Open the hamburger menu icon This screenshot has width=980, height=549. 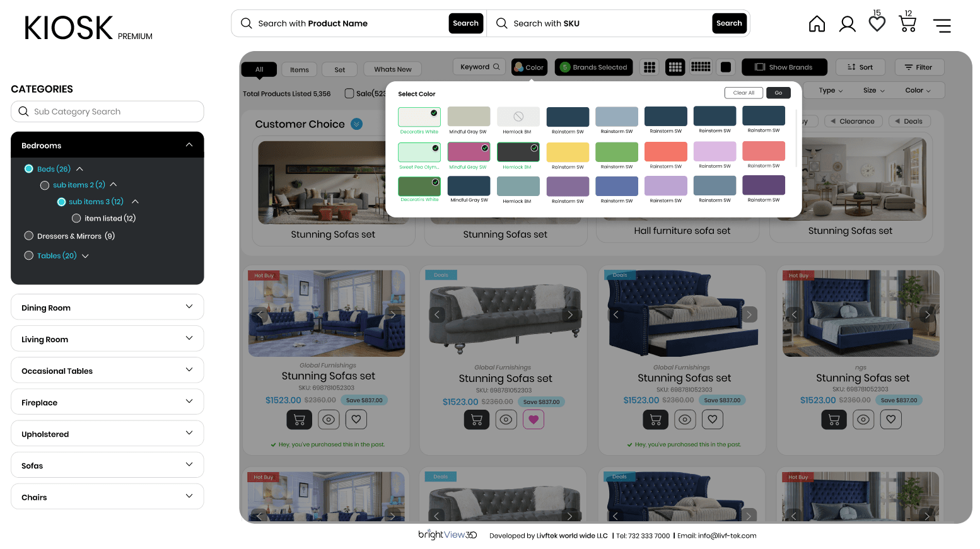942,25
